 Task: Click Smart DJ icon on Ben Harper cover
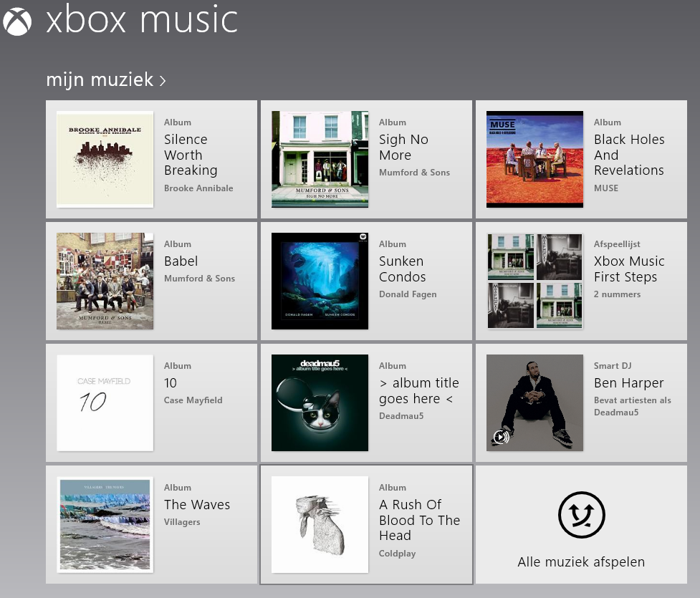coord(501,437)
